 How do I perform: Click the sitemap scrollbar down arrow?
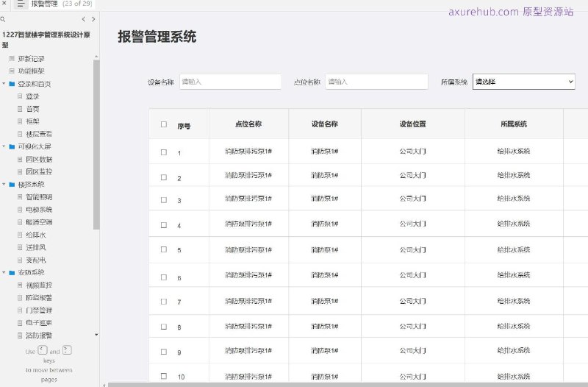coord(96,335)
